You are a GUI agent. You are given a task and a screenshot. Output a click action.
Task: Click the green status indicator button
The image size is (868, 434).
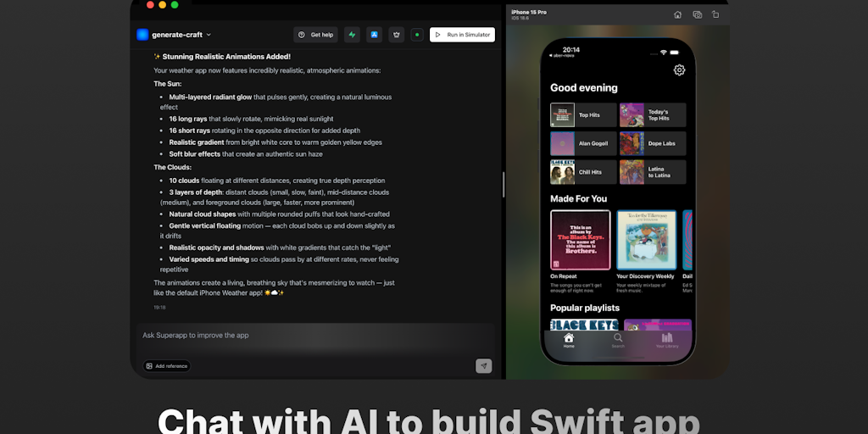click(417, 34)
